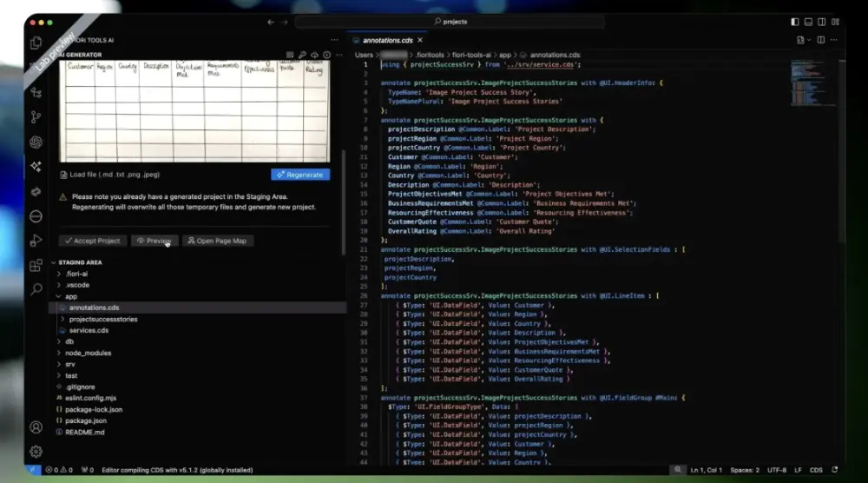Viewport: 868px width, 483px height.
Task: Click the Regenerate button
Action: 300,175
